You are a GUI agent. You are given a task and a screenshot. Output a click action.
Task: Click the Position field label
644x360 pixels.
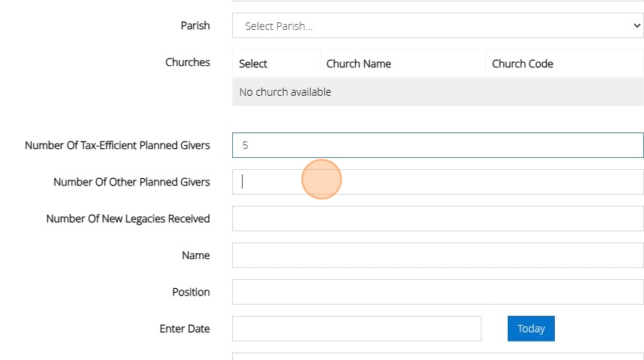click(x=190, y=292)
